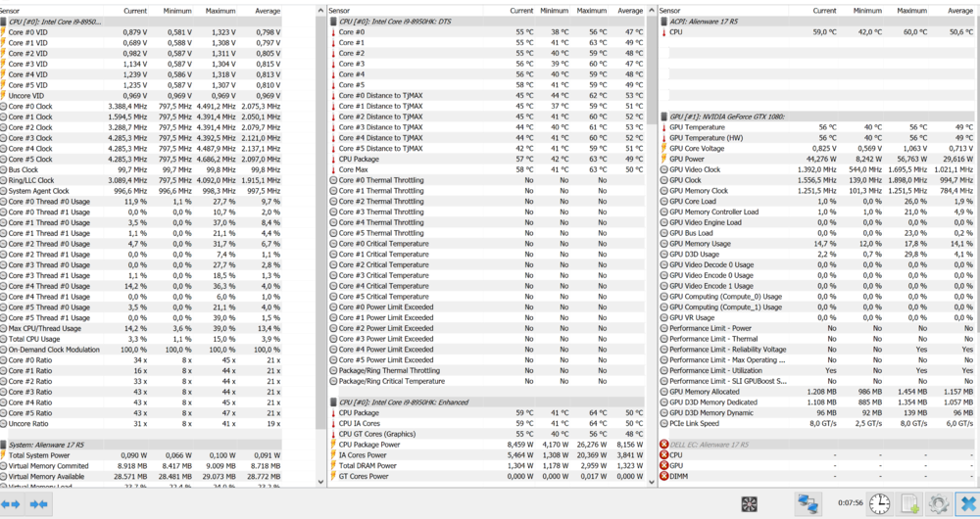Open the fan control icon
The height and width of the screenshot is (519, 980).
point(750,503)
